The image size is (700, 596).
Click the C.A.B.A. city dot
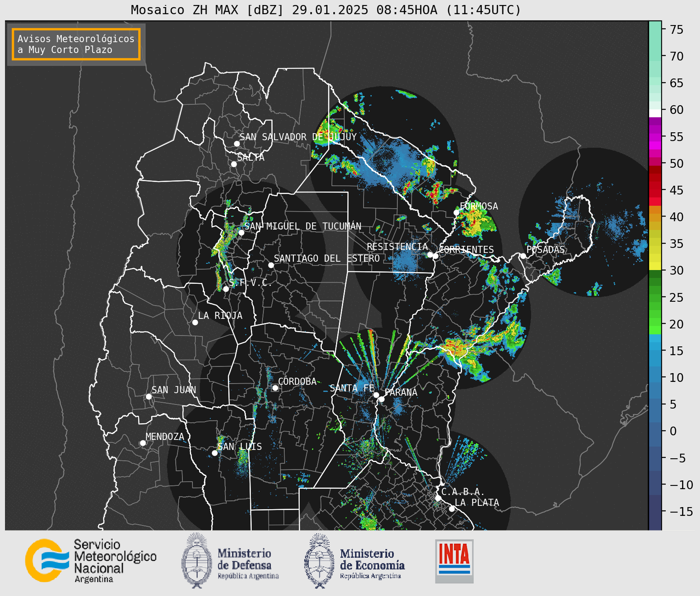point(438,498)
